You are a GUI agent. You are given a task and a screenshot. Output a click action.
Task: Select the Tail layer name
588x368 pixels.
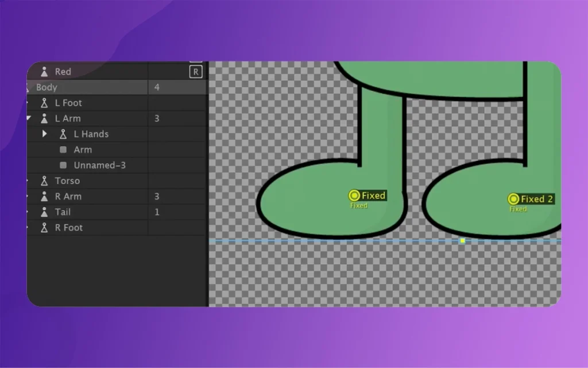click(63, 212)
